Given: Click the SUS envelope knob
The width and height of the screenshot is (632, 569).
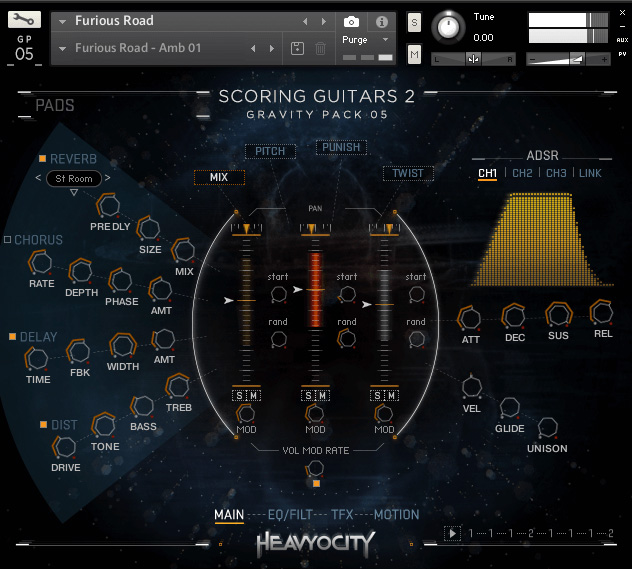Looking at the screenshot, I should click(x=558, y=314).
